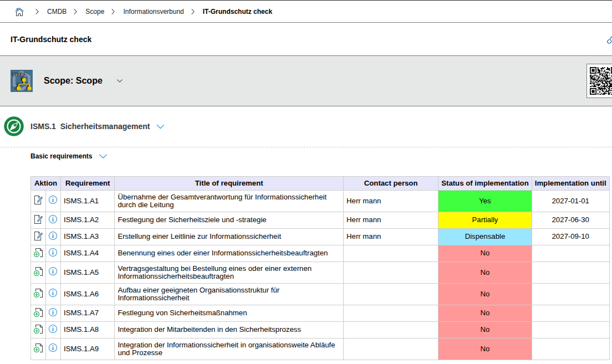Screen dimensions: 612x364
Task: Edit requirement ISMS.1.A3 entry
Action: point(38,236)
